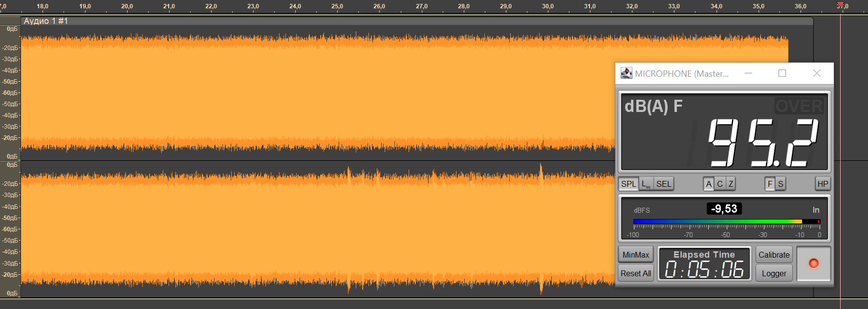This screenshot has height=309, width=868.
Task: Maximize the MICROPHONE meter window
Action: coord(782,73)
